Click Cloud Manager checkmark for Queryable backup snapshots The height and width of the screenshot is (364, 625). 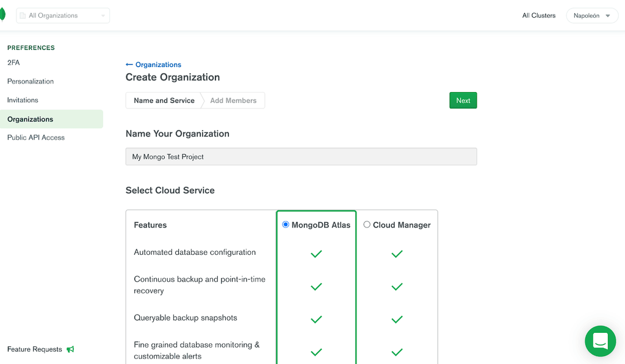397,319
